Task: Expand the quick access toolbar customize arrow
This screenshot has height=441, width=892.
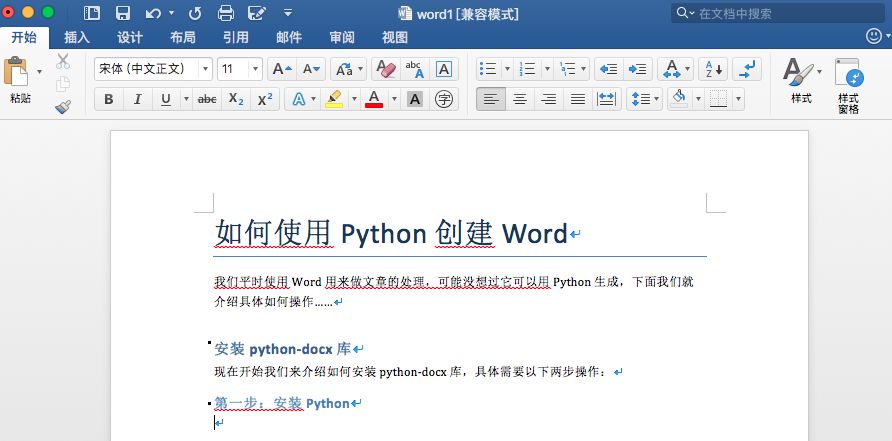Action: pyautogui.click(x=288, y=13)
